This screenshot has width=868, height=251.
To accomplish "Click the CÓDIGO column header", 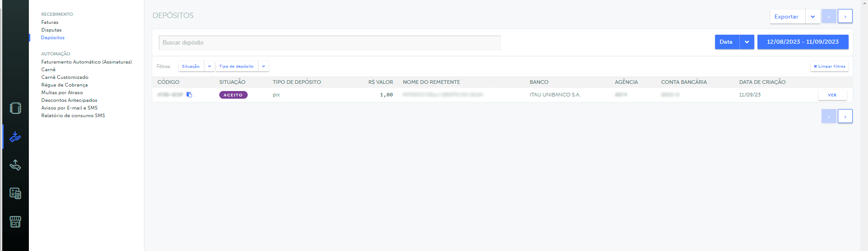I will (x=168, y=82).
